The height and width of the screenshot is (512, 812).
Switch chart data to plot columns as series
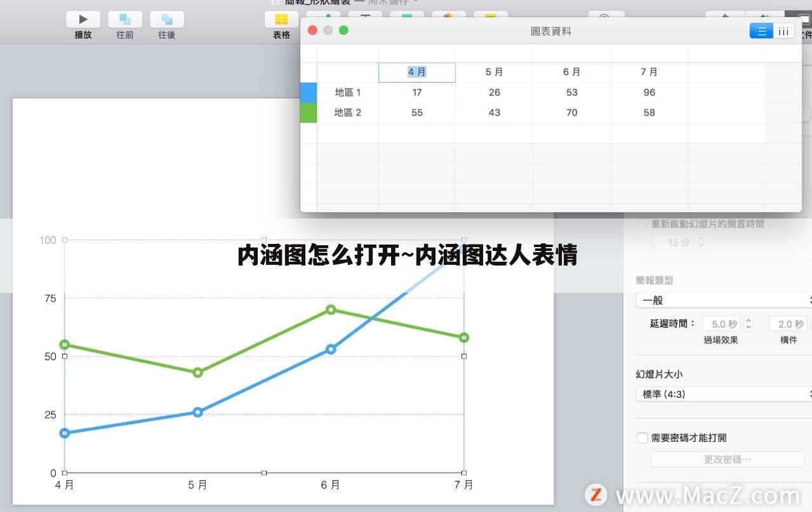[784, 31]
